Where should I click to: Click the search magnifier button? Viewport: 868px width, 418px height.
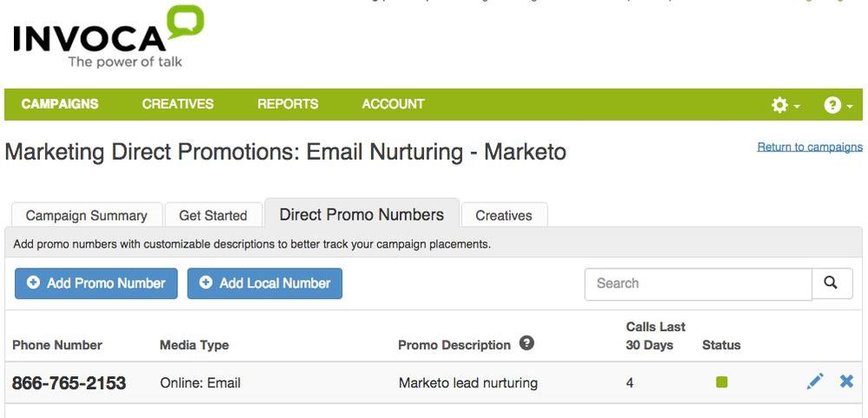tap(832, 283)
